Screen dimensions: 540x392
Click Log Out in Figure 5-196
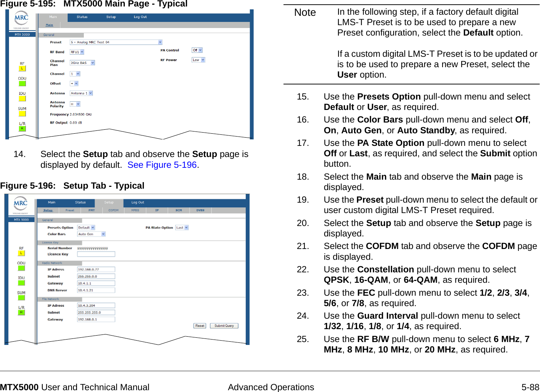click(138, 202)
